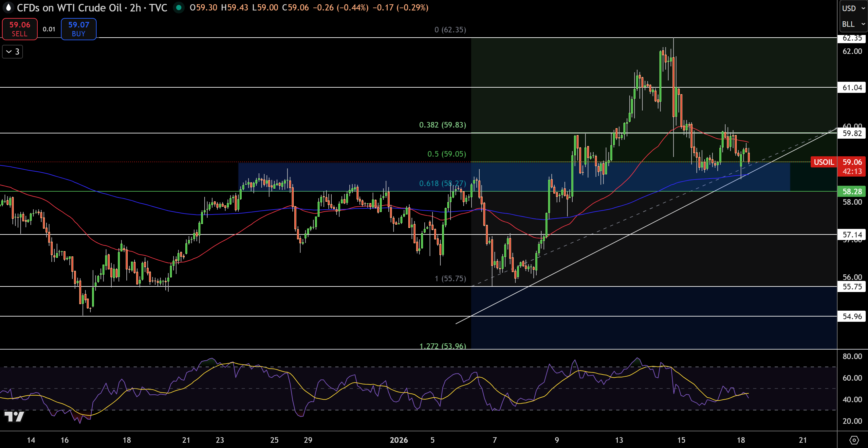This screenshot has width=868, height=448.
Task: Select the 2h interval label
Action: pos(136,8)
